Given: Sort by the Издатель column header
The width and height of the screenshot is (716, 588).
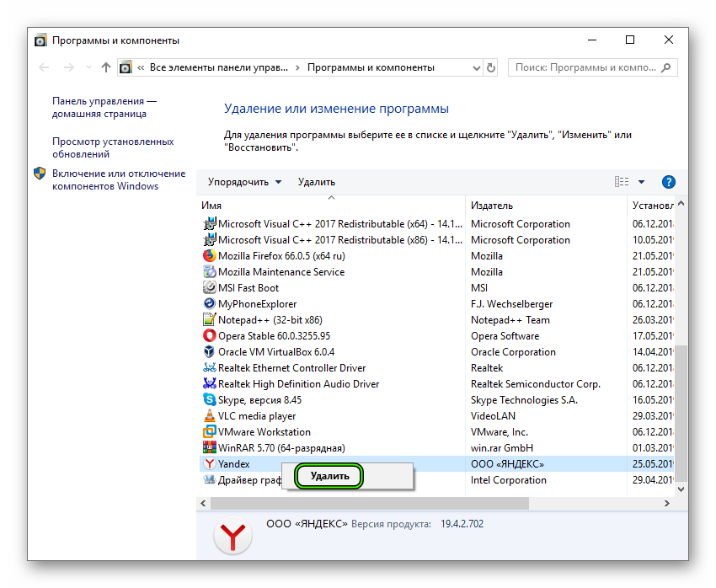Looking at the screenshot, I should pos(546,206).
